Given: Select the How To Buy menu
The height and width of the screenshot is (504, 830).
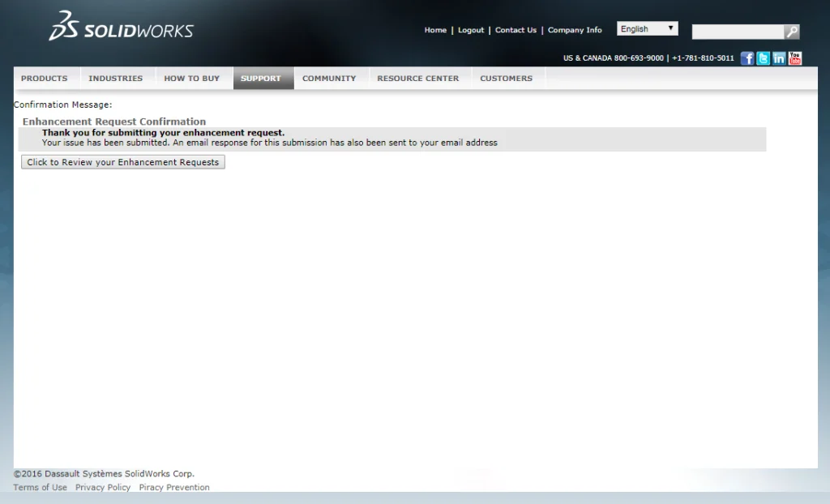Looking at the screenshot, I should (192, 79).
